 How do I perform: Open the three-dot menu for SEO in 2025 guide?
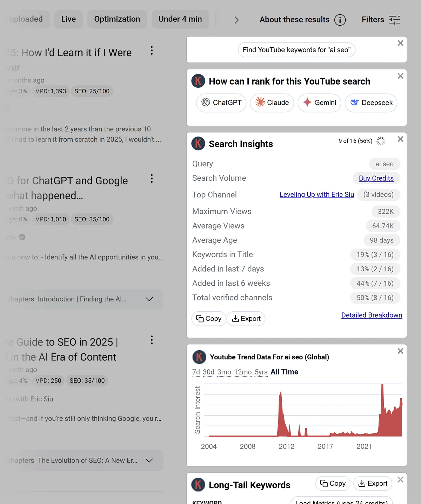coord(152,340)
